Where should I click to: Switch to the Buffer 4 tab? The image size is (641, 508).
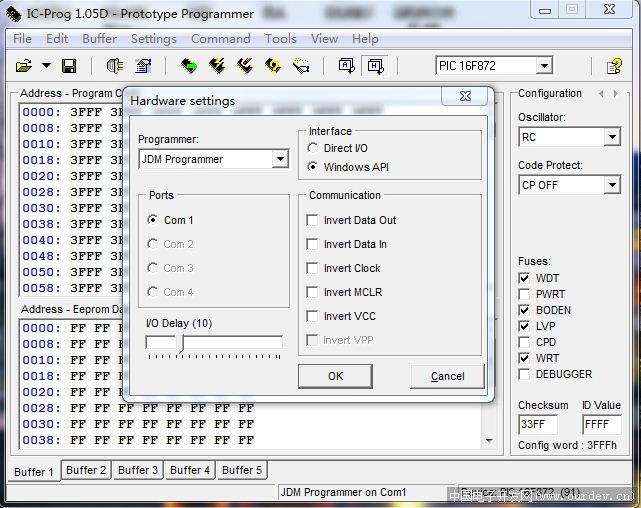tap(190, 470)
